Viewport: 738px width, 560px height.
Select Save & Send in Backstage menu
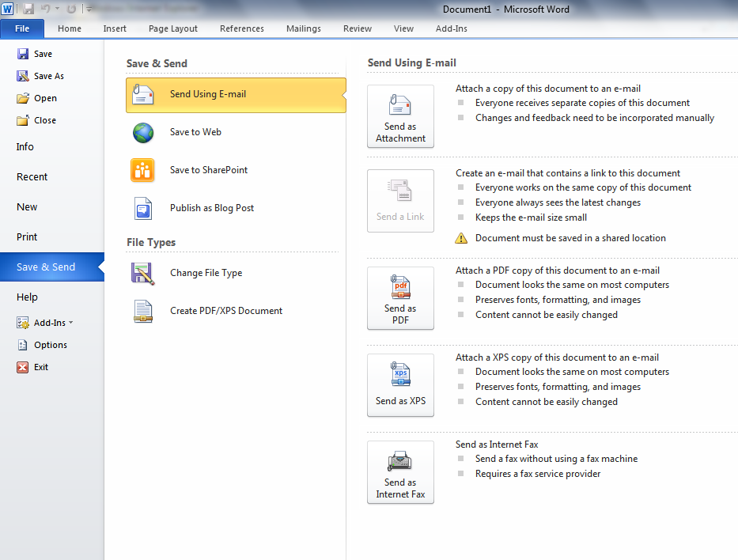click(51, 267)
